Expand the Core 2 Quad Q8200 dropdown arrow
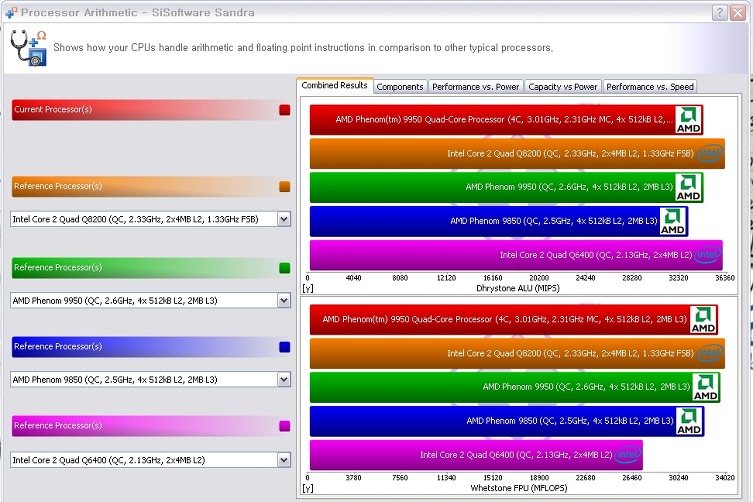 [284, 220]
